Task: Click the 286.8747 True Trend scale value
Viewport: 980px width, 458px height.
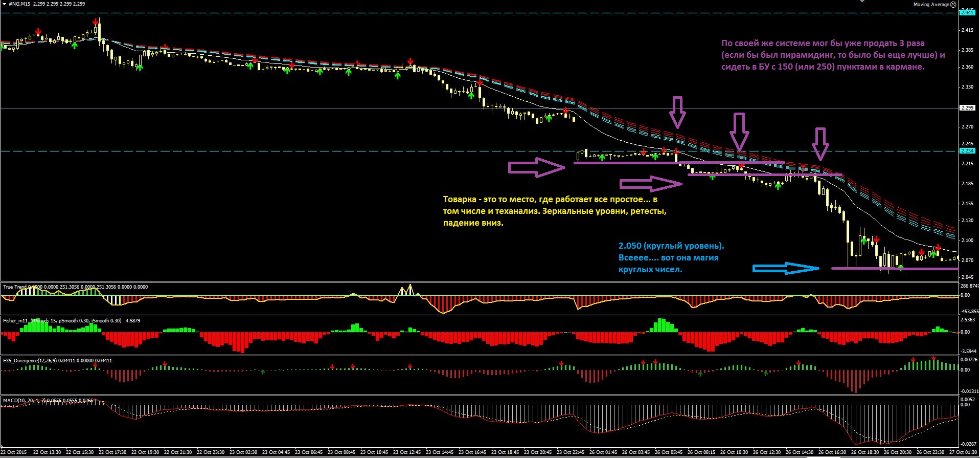Action: click(x=970, y=286)
